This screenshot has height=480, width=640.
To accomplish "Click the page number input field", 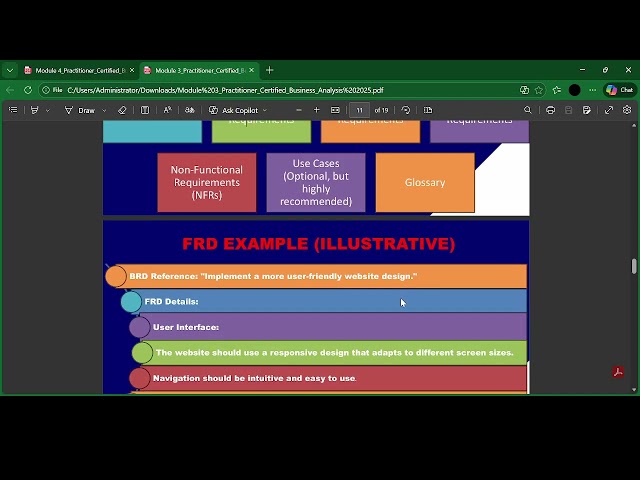I will coord(359,110).
